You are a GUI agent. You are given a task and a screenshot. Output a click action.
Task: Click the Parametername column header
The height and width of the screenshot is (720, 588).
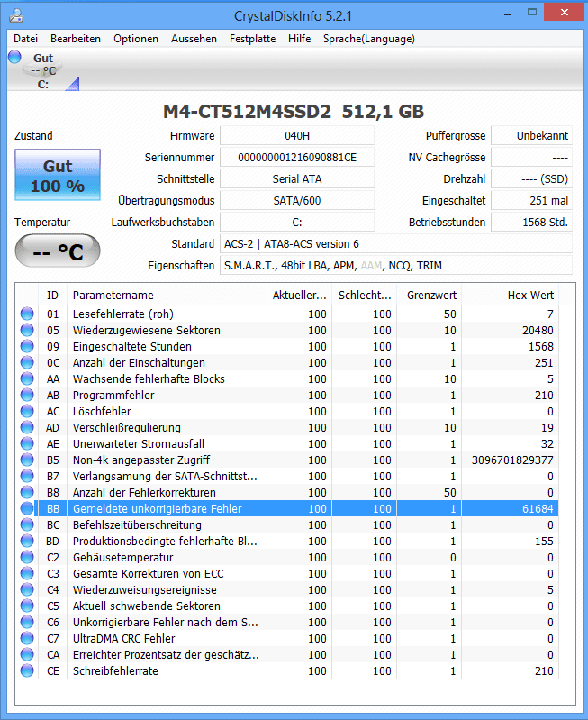[x=167, y=296]
